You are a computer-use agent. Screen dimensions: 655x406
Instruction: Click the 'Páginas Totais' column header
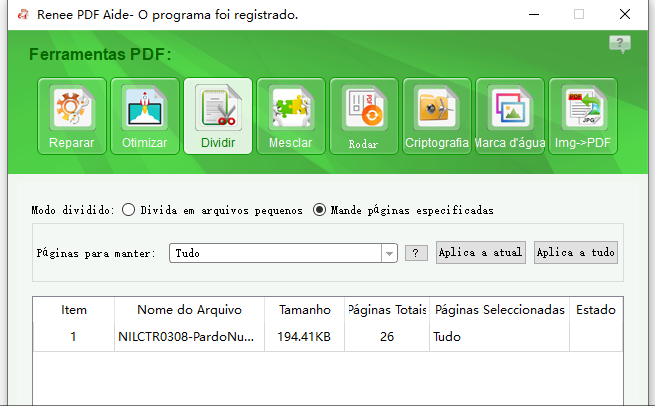(x=387, y=310)
